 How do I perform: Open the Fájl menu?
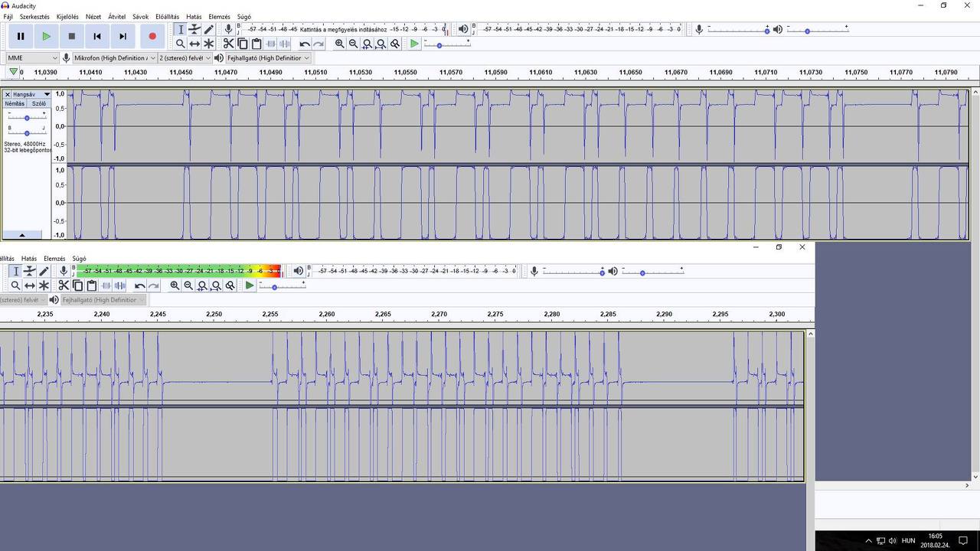point(8,17)
